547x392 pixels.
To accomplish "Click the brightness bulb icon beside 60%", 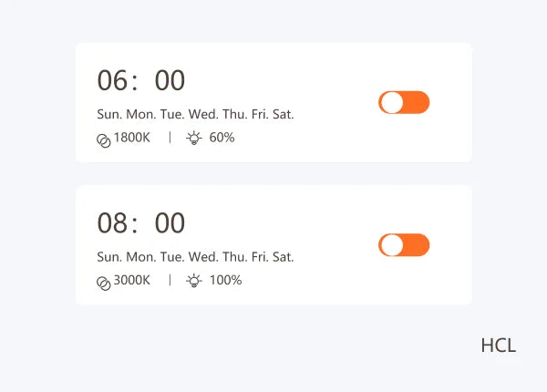I will click(193, 139).
